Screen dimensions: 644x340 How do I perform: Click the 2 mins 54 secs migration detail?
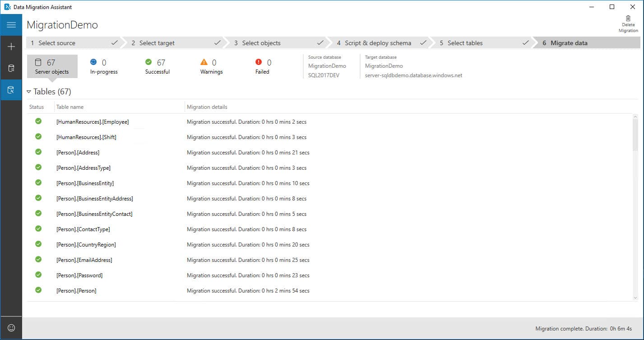(248, 291)
